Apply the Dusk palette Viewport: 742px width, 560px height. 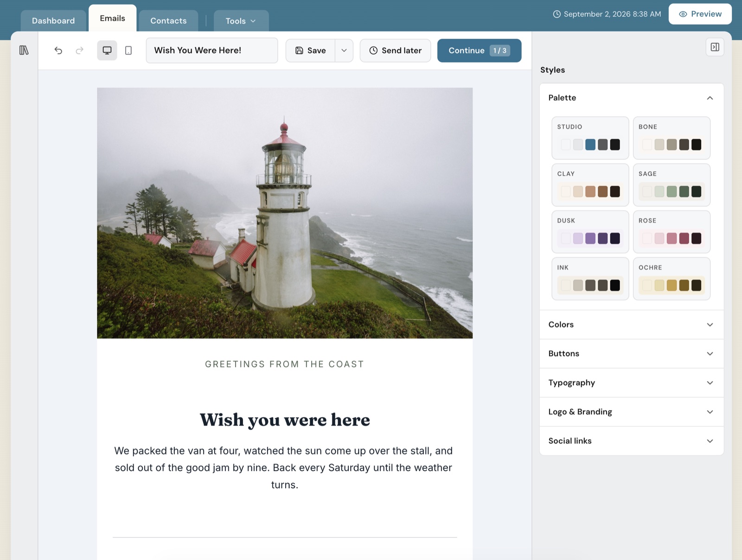pos(590,232)
